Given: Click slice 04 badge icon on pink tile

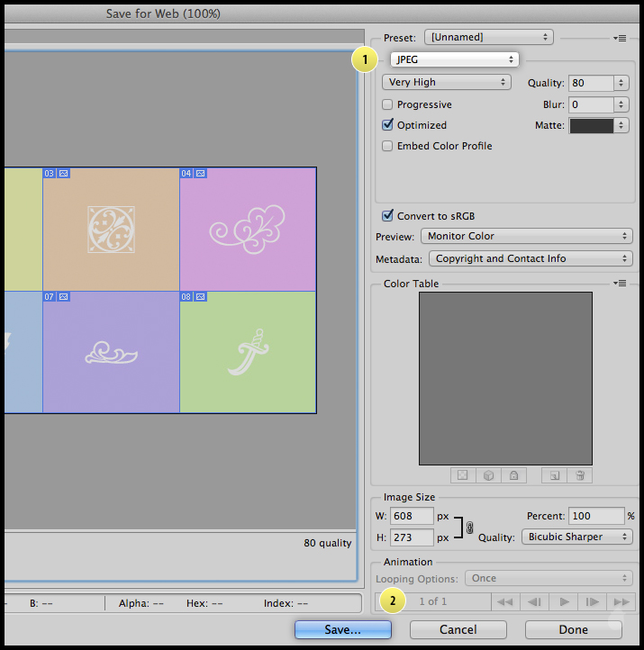Looking at the screenshot, I should (200, 173).
